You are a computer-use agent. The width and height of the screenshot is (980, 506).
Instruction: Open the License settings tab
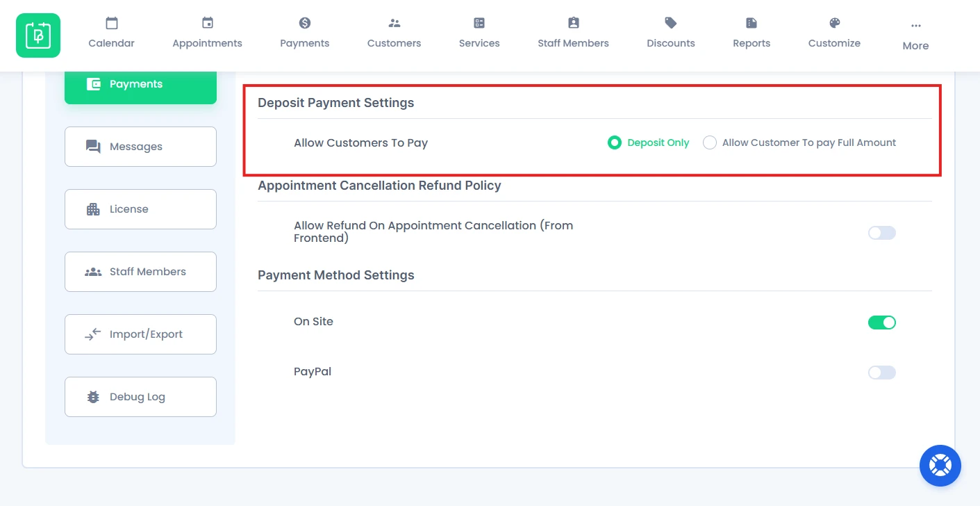(140, 209)
